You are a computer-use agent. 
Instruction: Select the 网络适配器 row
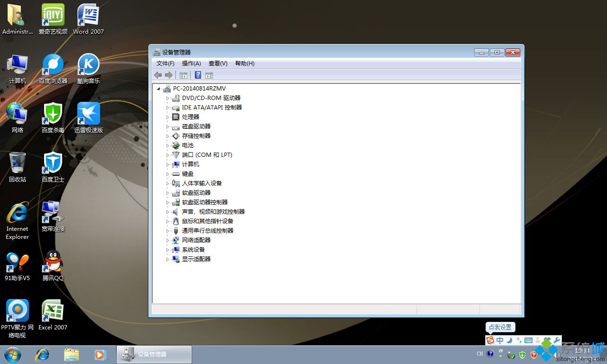coord(191,240)
